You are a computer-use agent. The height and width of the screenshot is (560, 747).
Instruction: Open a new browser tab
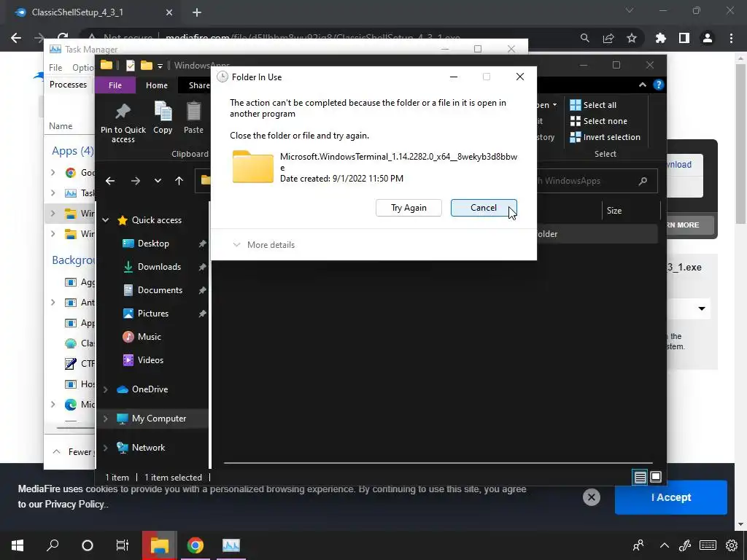[x=197, y=12]
